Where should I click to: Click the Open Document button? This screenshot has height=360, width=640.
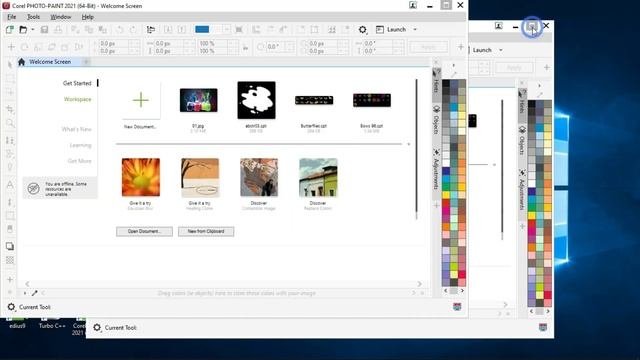[144, 231]
